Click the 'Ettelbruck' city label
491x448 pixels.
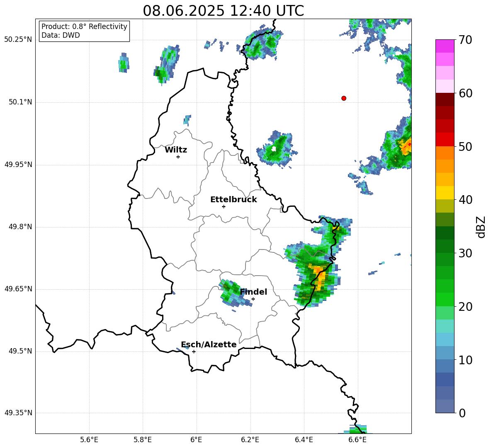(x=233, y=200)
